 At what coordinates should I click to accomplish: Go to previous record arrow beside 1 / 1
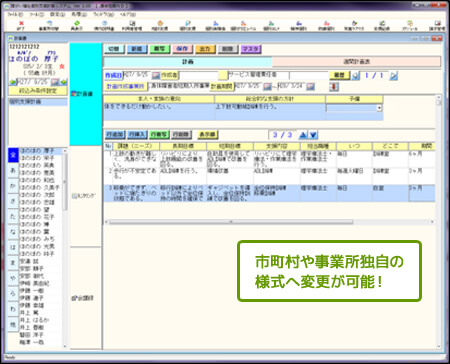[x=355, y=76]
